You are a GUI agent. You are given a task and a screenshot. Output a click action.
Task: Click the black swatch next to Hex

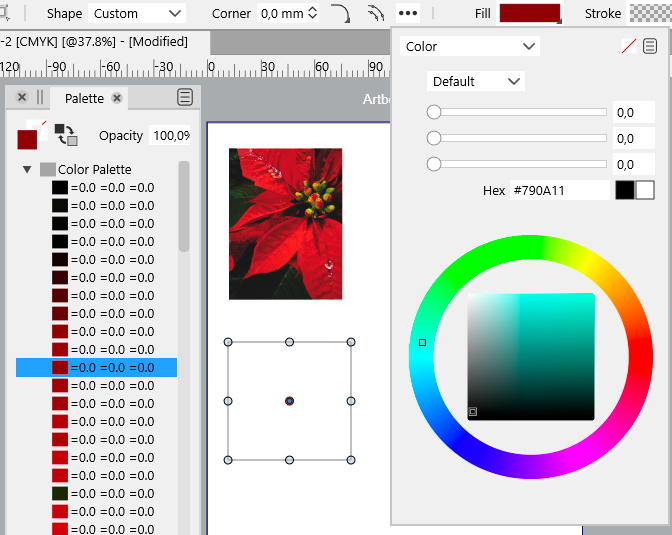(x=624, y=190)
